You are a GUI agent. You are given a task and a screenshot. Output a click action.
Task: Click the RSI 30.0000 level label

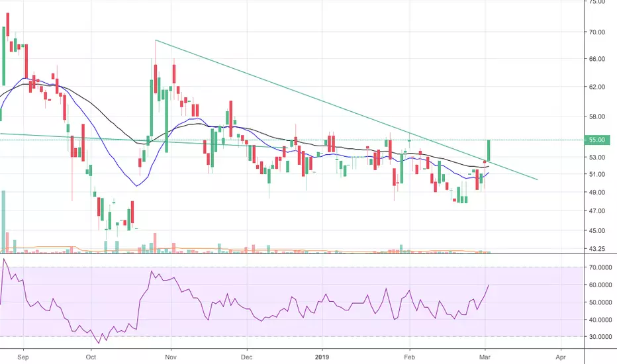[x=600, y=336]
